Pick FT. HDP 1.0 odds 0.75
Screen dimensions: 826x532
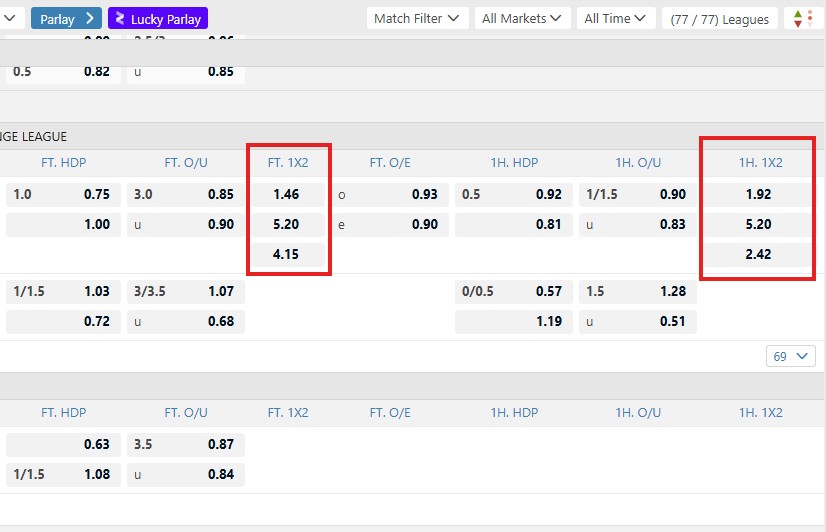tap(63, 194)
